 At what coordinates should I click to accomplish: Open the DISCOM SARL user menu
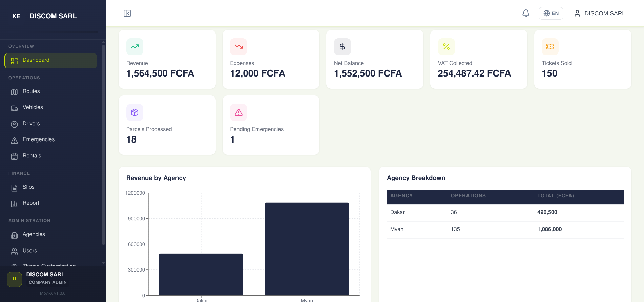point(600,13)
